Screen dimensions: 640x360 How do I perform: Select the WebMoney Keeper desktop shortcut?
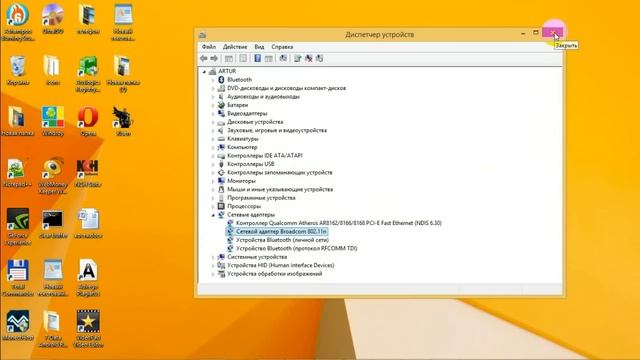coord(53,176)
